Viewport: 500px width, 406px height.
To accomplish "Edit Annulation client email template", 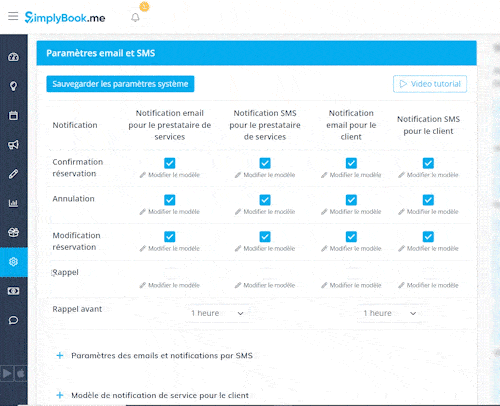I will tap(351, 212).
